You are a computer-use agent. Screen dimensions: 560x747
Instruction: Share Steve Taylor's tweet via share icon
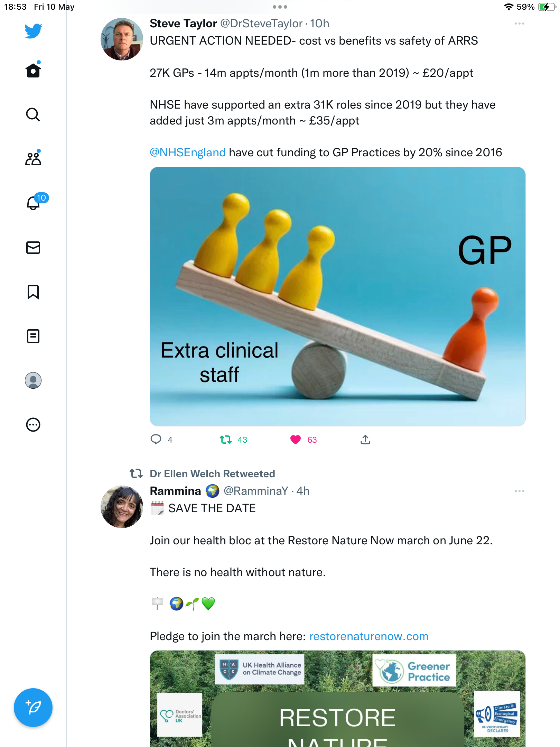[365, 440]
